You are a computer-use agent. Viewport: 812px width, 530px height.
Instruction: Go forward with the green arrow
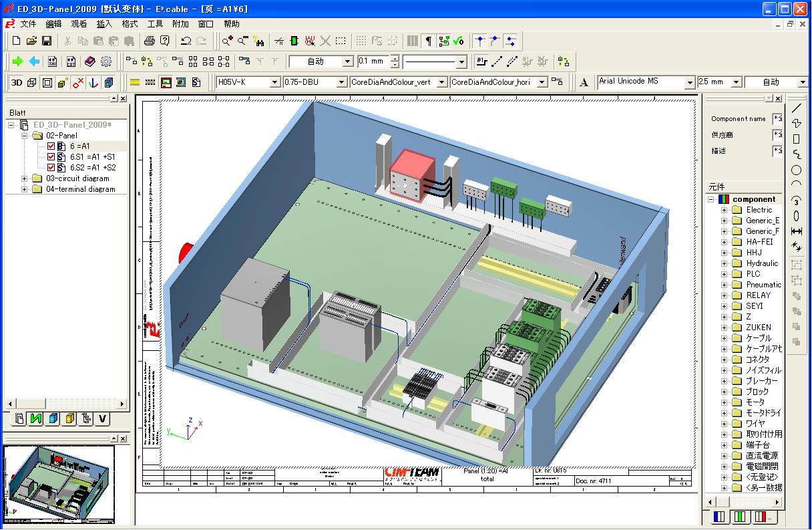pyautogui.click(x=18, y=61)
